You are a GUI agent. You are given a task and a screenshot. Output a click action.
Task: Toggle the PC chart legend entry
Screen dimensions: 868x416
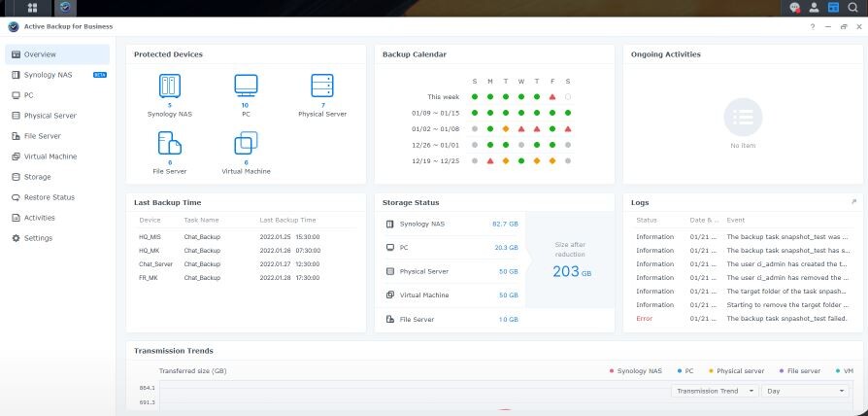click(x=685, y=371)
